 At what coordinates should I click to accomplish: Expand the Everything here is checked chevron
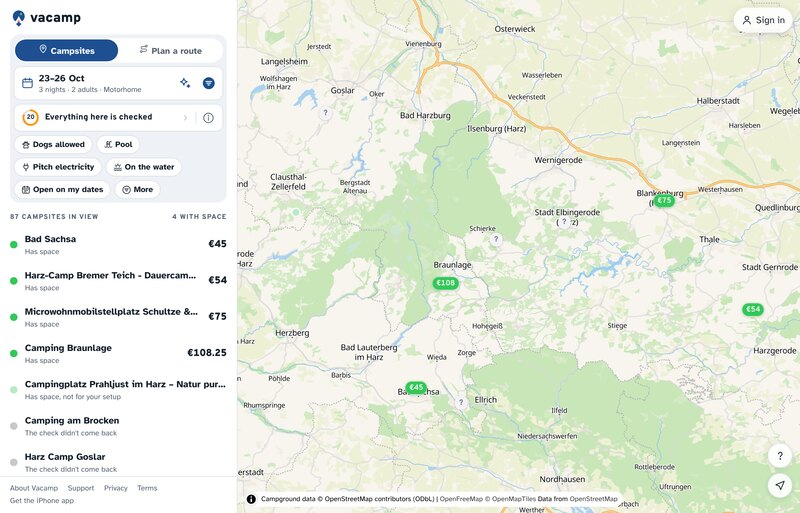pos(185,118)
